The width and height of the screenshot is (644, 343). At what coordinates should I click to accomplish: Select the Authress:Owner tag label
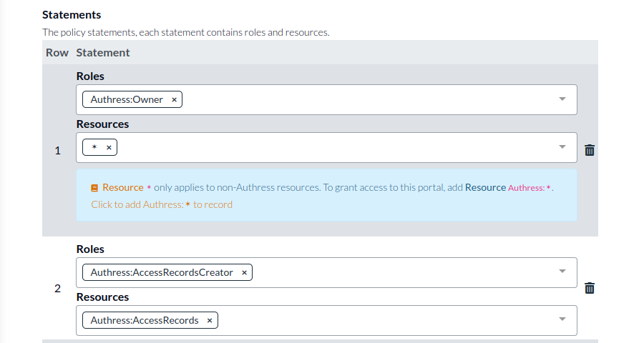(x=127, y=100)
